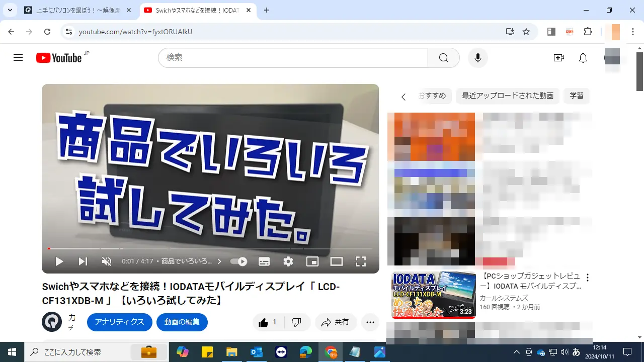644x362 pixels.
Task: Open Windows notification center
Action: click(x=627, y=352)
